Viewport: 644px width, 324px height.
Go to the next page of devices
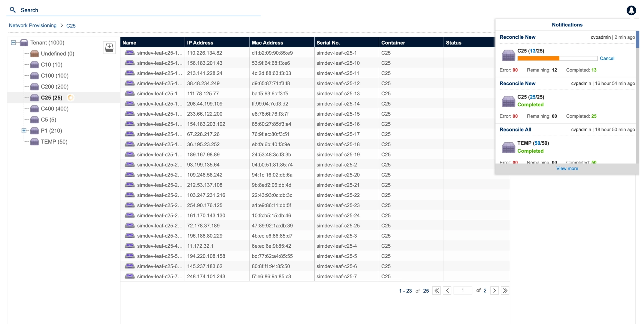pyautogui.click(x=494, y=291)
